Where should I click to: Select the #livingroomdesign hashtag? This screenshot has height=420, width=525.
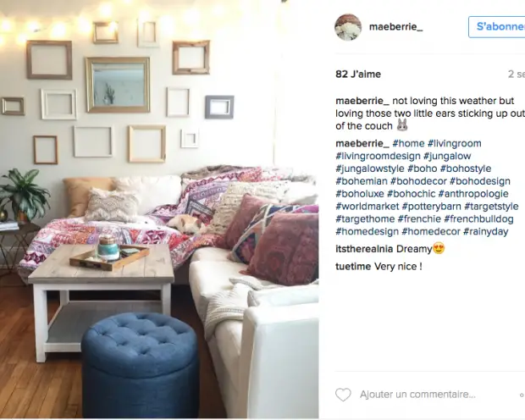[x=378, y=156]
